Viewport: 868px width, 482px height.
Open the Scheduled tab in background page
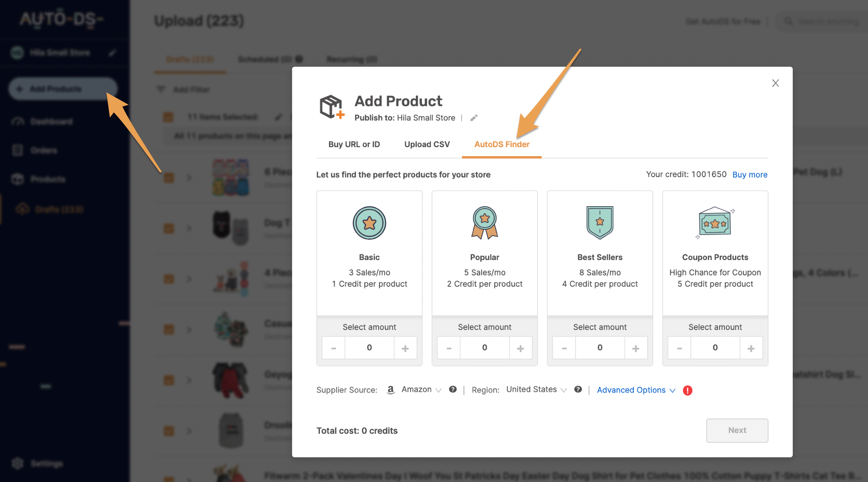point(265,59)
